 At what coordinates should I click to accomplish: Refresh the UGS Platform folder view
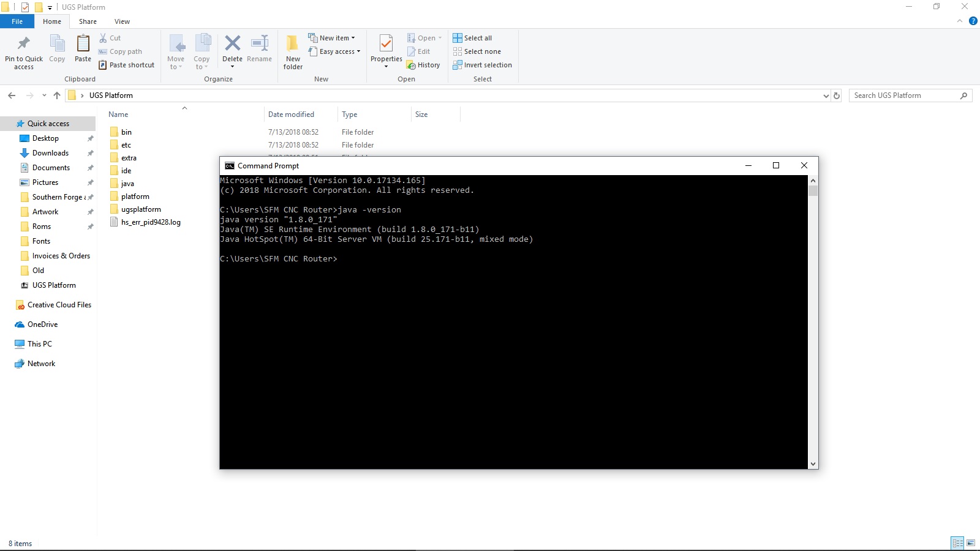click(837, 96)
